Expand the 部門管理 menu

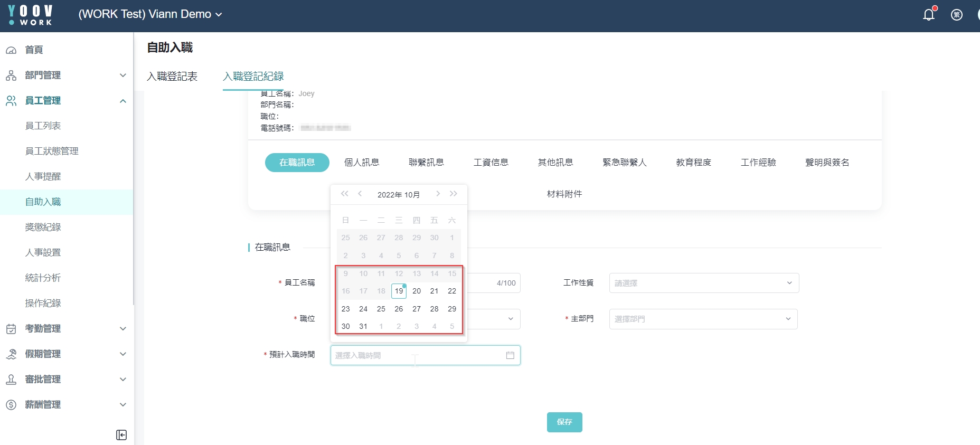[x=66, y=75]
